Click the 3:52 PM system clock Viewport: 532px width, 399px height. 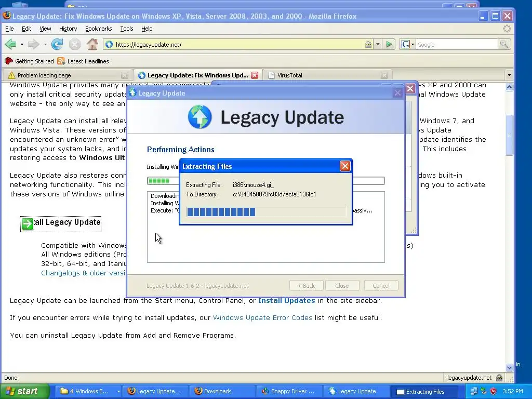pos(512,392)
